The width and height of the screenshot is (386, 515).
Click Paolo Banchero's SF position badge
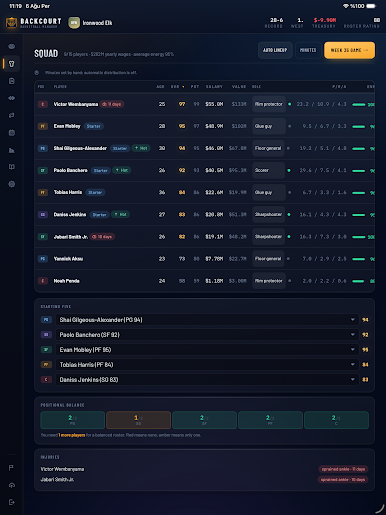[43, 170]
